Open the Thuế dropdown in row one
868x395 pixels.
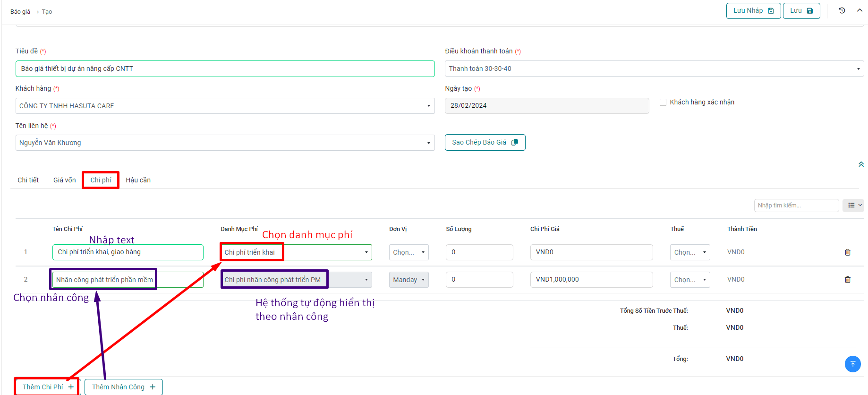point(689,252)
